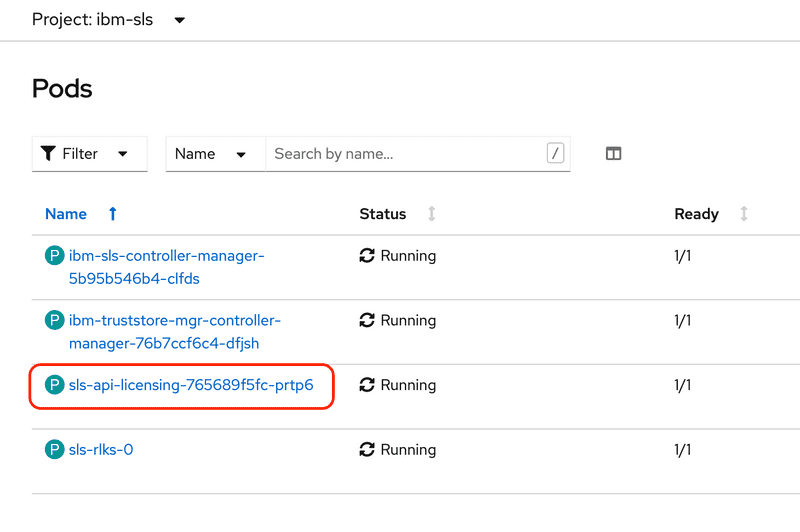Click the Name ascending sort arrow
The width and height of the screenshot is (800, 532).
(x=113, y=214)
